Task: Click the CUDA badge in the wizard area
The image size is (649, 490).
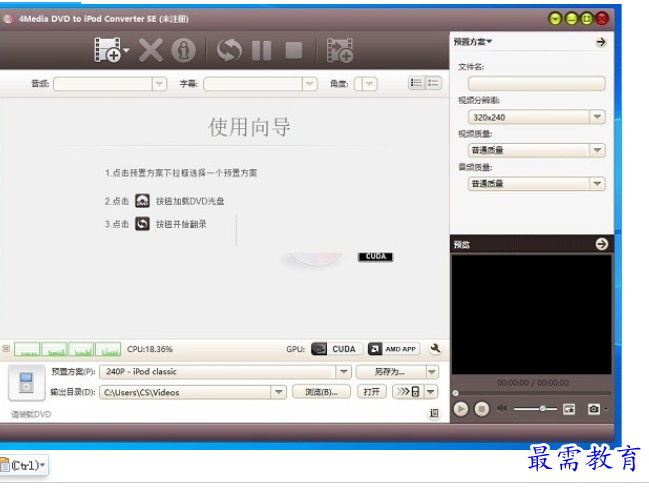Action: pos(375,257)
